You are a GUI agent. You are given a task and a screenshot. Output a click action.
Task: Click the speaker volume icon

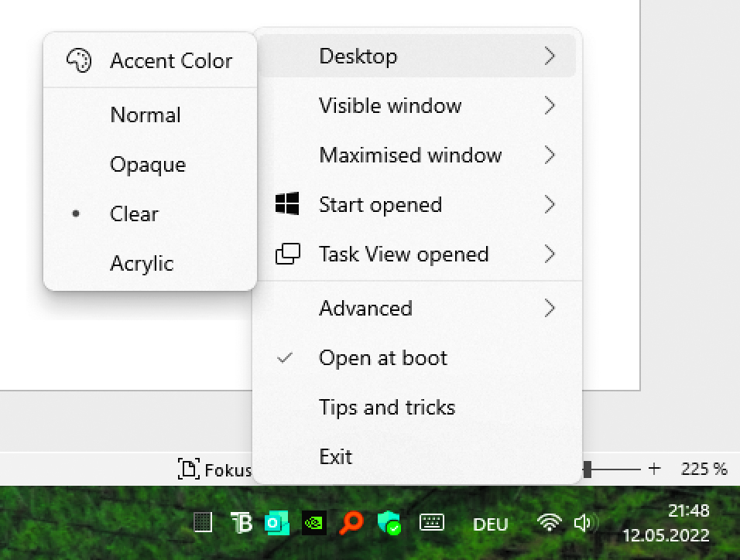click(x=584, y=523)
